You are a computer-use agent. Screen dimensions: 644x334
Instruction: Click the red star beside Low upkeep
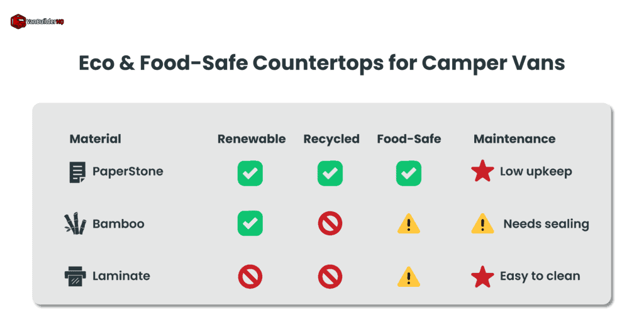pyautogui.click(x=482, y=172)
